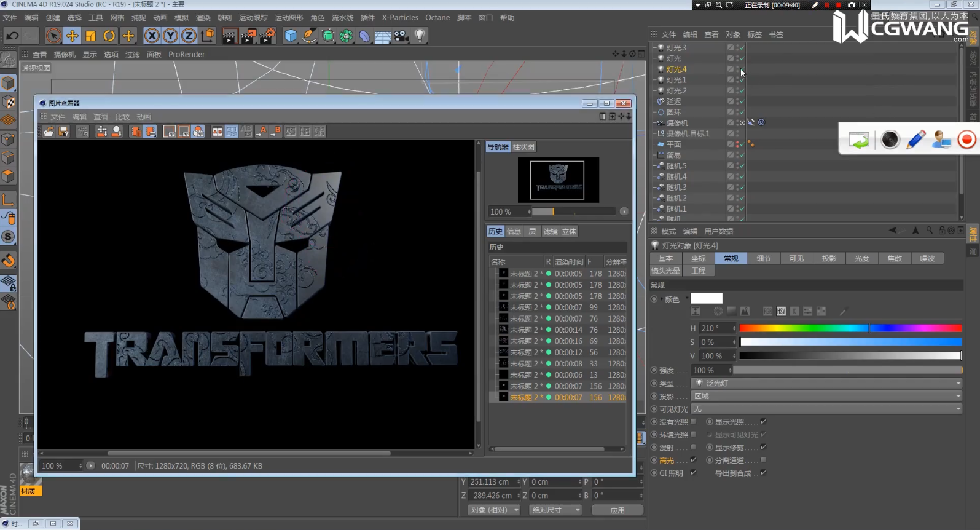Image resolution: width=980 pixels, height=530 pixels.
Task: Select the HSV color mode button
Action: point(781,312)
